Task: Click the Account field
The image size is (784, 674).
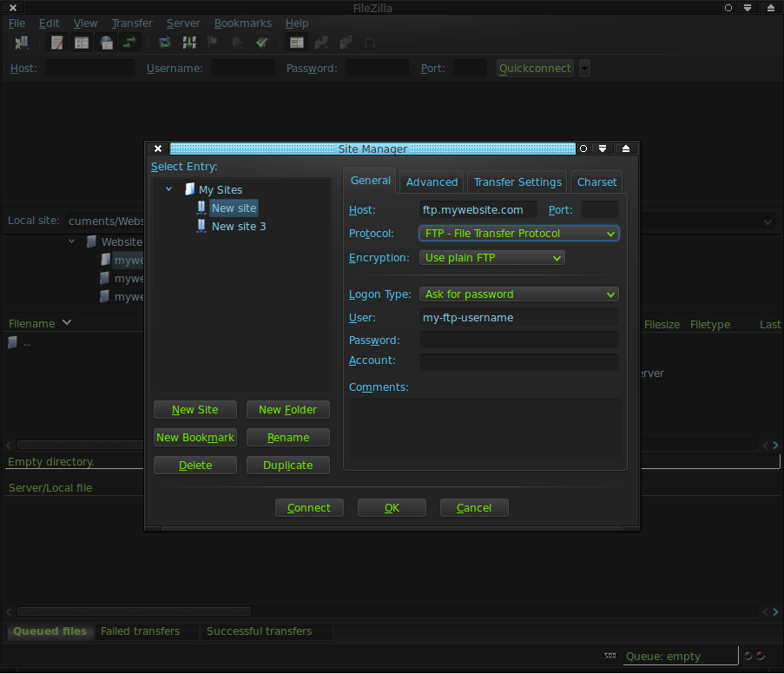Action: tap(519, 362)
